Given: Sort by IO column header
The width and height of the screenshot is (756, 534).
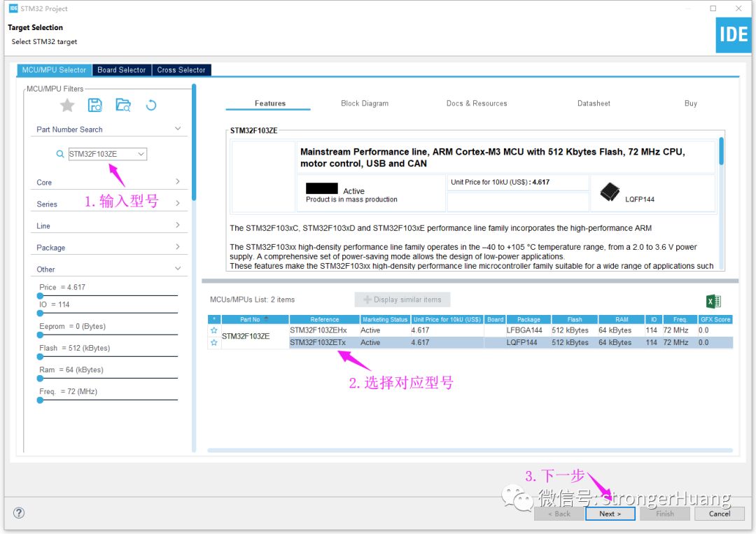Looking at the screenshot, I should [x=654, y=319].
